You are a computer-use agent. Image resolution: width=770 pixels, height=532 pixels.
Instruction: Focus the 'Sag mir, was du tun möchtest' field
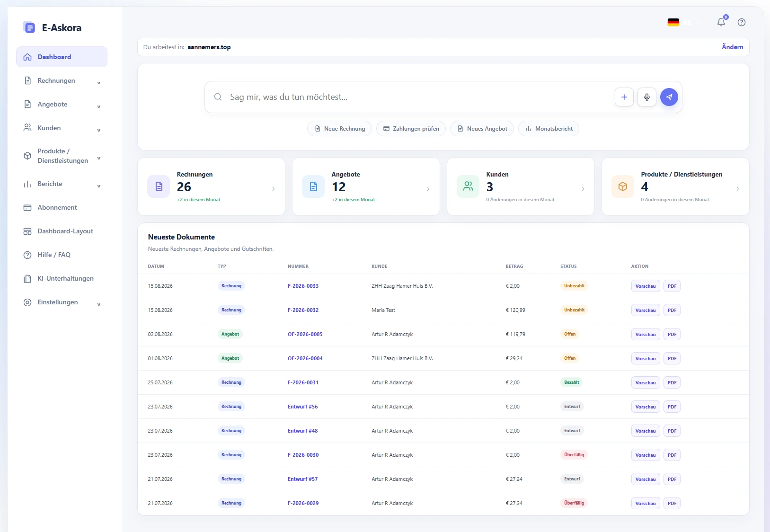(x=419, y=97)
